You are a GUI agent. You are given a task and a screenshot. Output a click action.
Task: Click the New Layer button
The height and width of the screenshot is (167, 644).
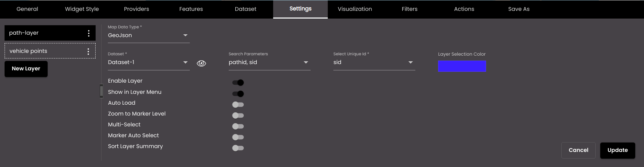[x=26, y=69]
